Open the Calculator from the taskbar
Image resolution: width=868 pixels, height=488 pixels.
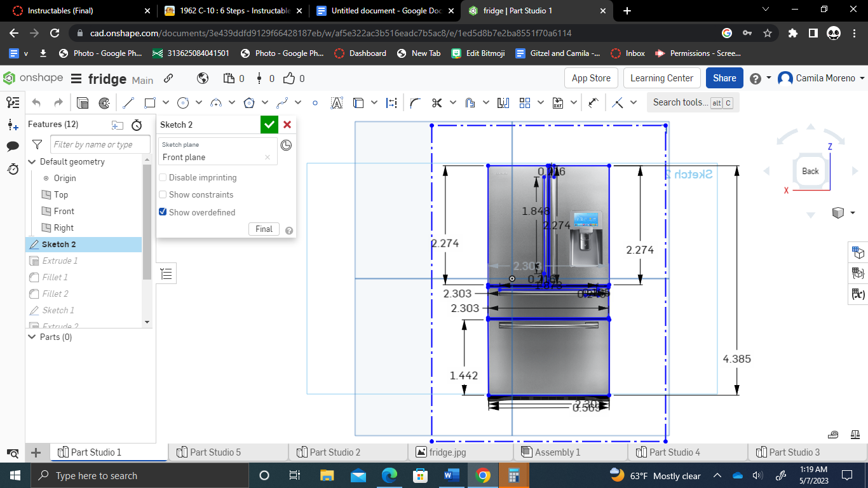[x=512, y=475]
